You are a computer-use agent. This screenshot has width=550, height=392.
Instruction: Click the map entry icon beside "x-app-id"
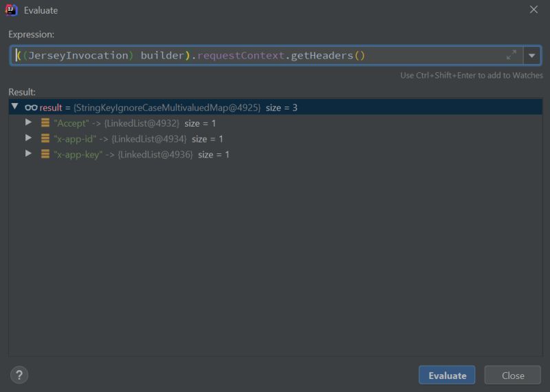click(45, 138)
